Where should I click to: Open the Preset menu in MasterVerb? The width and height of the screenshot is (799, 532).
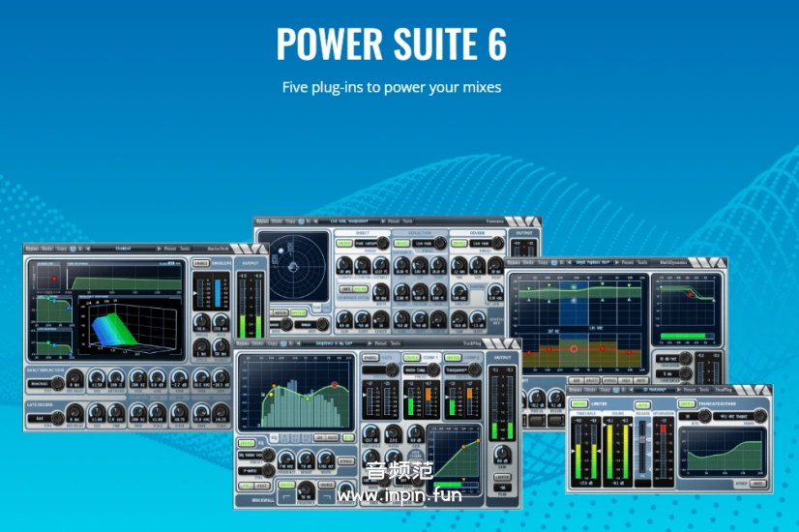pyautogui.click(x=170, y=249)
